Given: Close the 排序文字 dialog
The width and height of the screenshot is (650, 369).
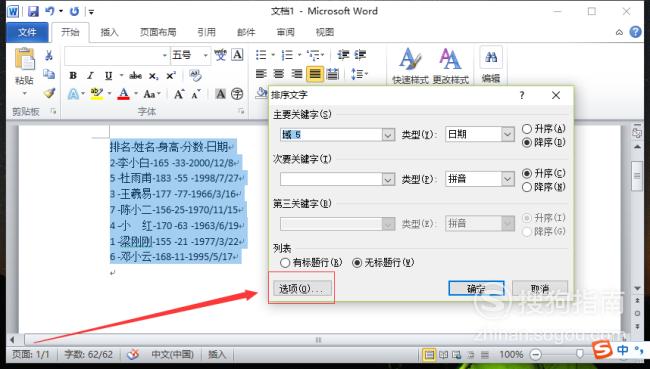Looking at the screenshot, I should (x=556, y=95).
